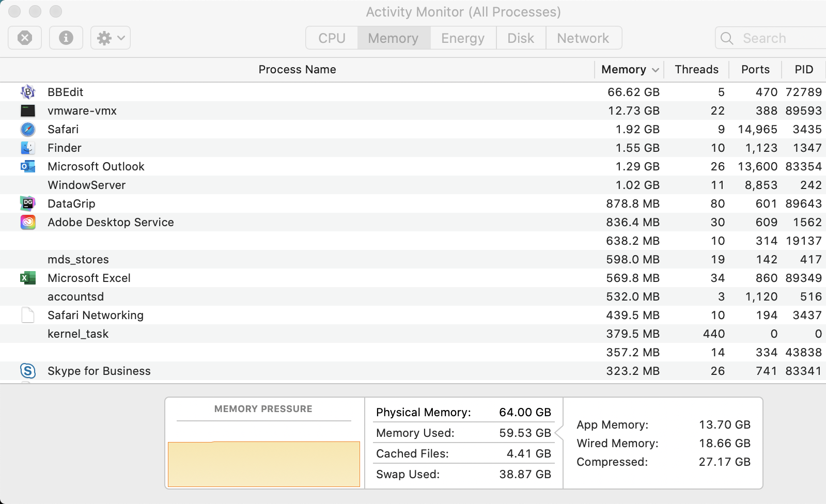Screen dimensions: 826x504
Task: Open the Energy tab
Action: (x=463, y=38)
